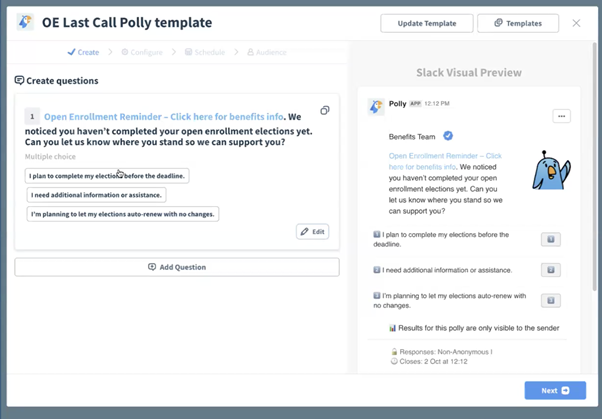Vote option 2 button in Slack preview
This screenshot has height=419, width=602.
pyautogui.click(x=550, y=270)
